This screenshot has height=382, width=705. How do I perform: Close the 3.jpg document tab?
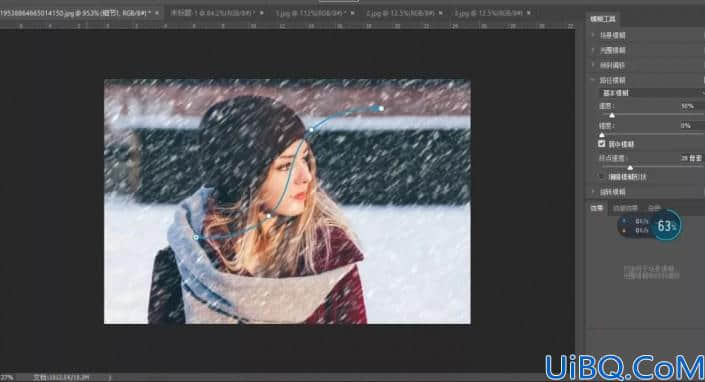(x=529, y=13)
